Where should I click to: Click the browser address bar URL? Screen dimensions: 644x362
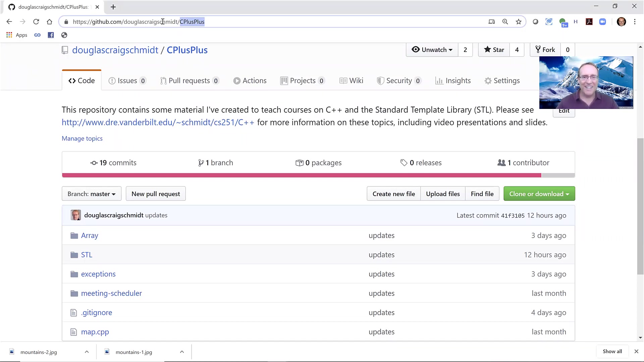pos(139,22)
